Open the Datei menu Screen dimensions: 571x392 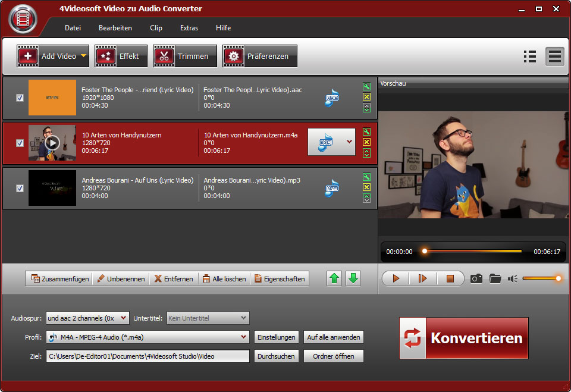pyautogui.click(x=73, y=28)
